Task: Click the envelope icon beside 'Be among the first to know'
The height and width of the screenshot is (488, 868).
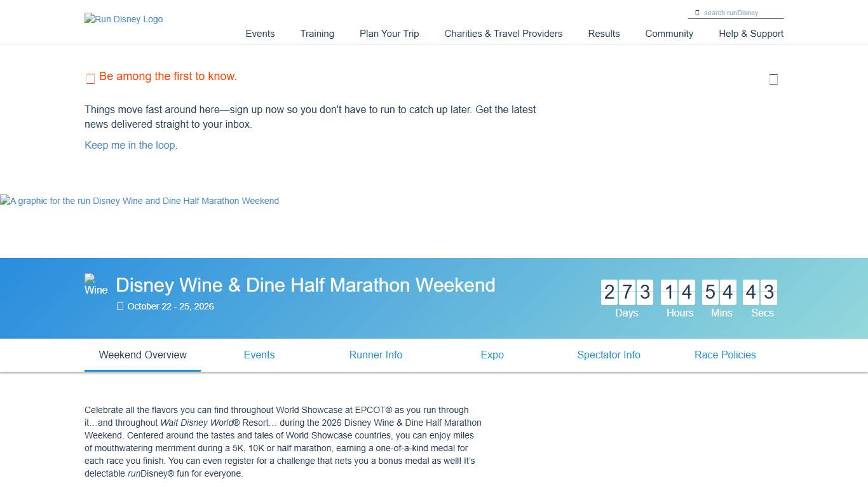Action: click(x=90, y=78)
